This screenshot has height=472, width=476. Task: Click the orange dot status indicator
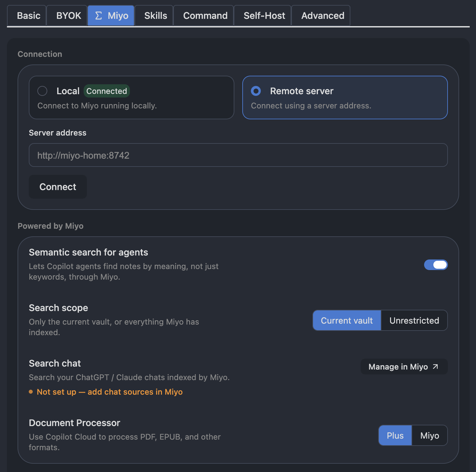[x=31, y=392]
